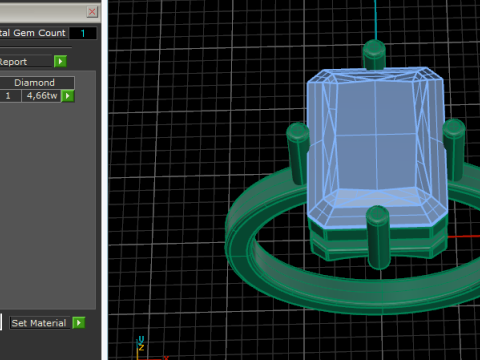
Task: Close the gem report panel
Action: pos(92,12)
